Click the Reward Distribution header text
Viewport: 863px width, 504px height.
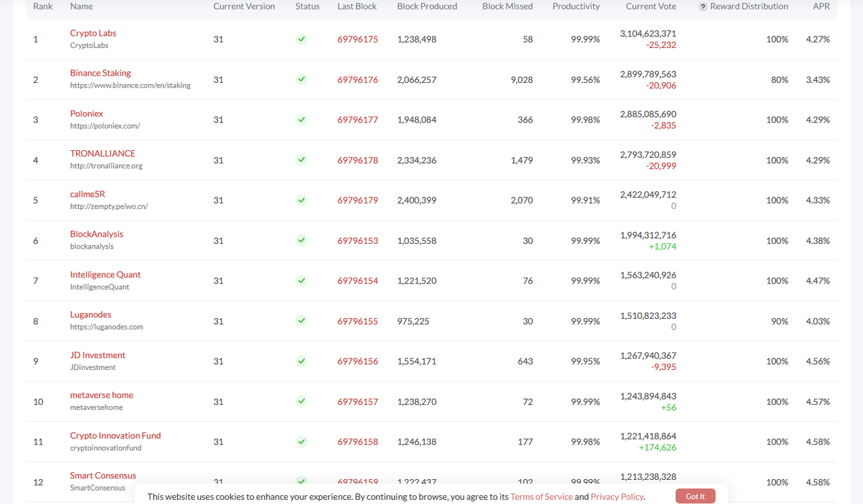pos(749,6)
